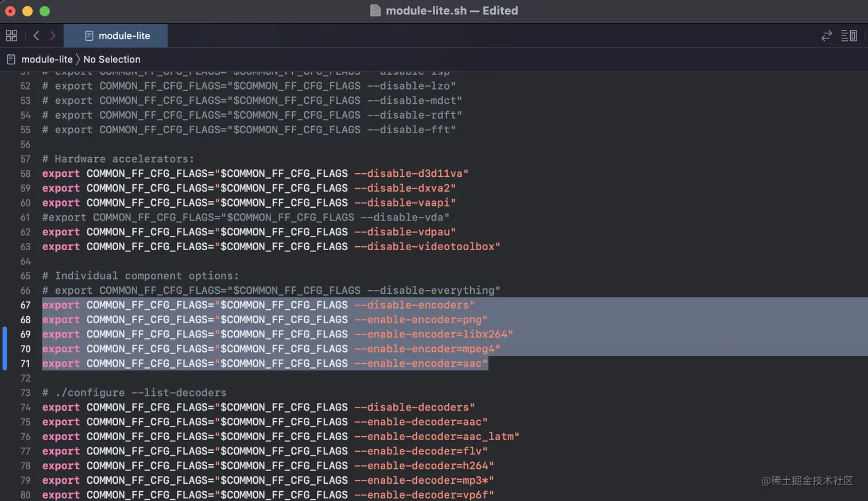Open editor layout options icon
Screen dimensions: 868x501
[849, 36]
